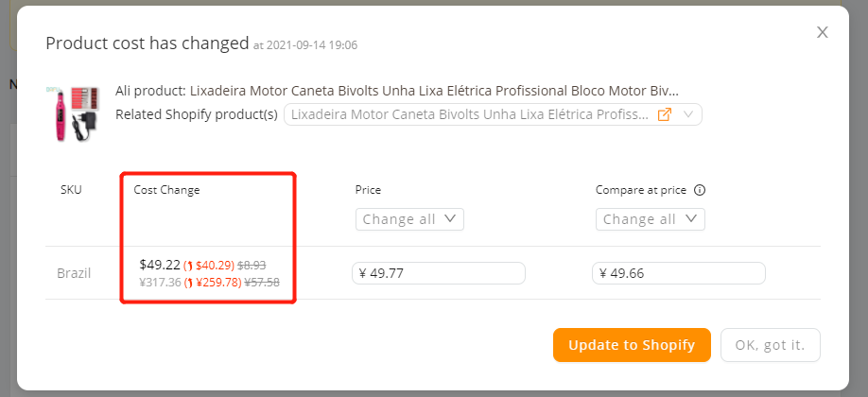Click the Cost Change column header
This screenshot has height=397, width=868.
point(166,190)
